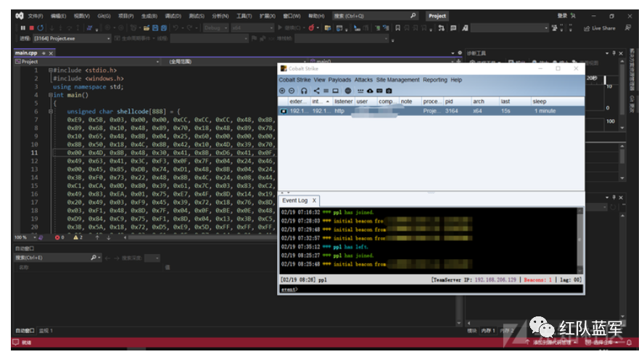The height and width of the screenshot is (357, 644).
Task: Click the credentials (dotted bar) icon in Cobalt Strike
Action: tap(360, 91)
